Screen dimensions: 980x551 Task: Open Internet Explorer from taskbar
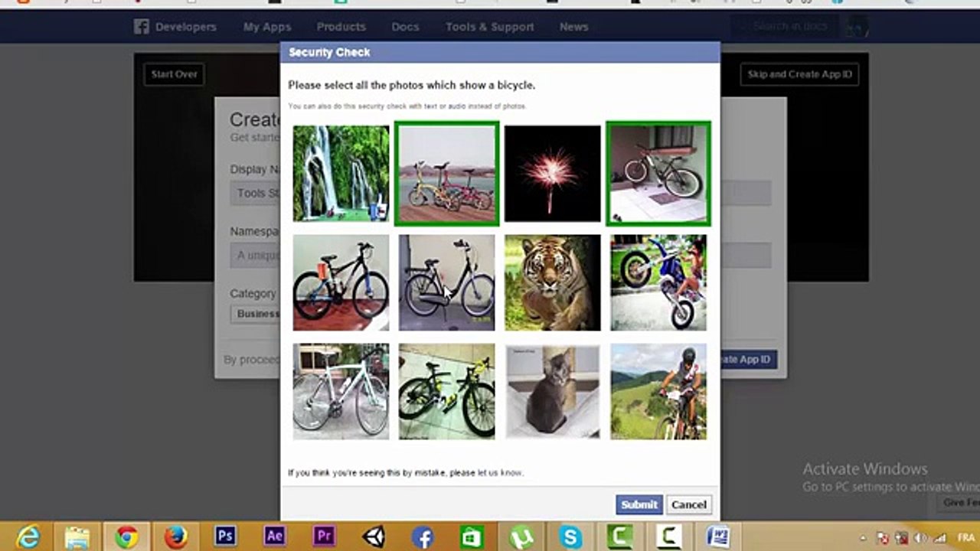(28, 537)
